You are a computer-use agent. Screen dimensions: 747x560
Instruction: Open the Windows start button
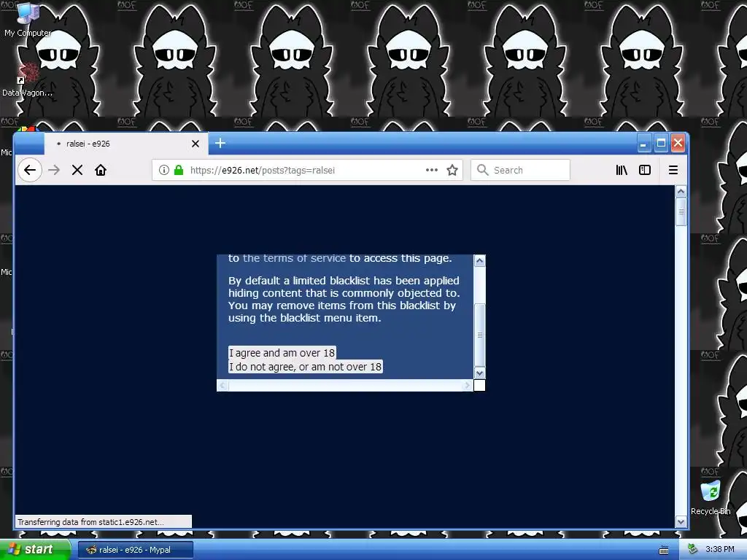(35, 550)
